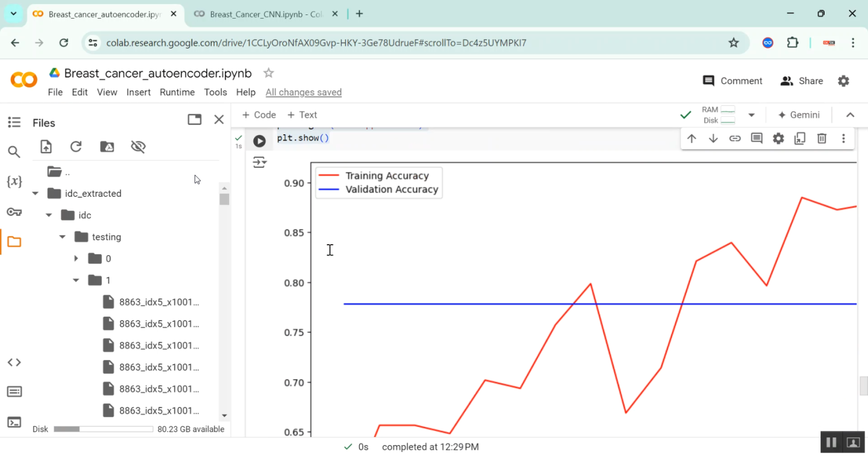Screen dimensions: 868x456
Task: Upload a file to the Files panel
Action: point(46,146)
